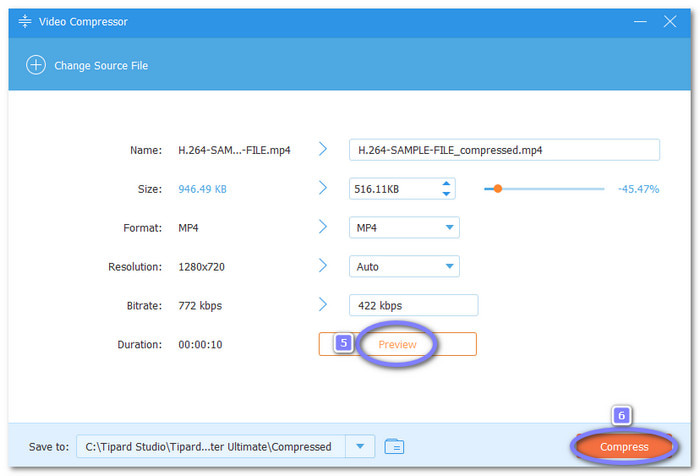Click the arrow chevron in Size row
Screen dimensions: 700x476
[x=323, y=188]
